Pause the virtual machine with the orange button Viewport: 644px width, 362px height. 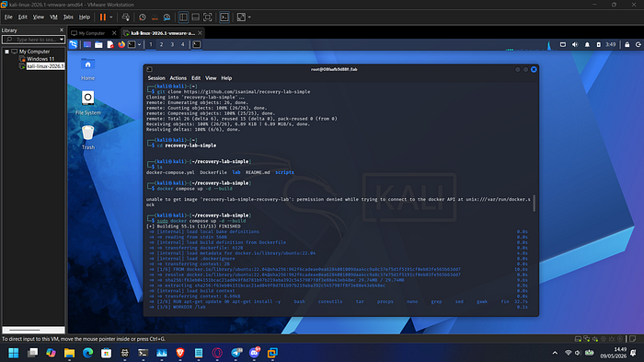coord(103,18)
